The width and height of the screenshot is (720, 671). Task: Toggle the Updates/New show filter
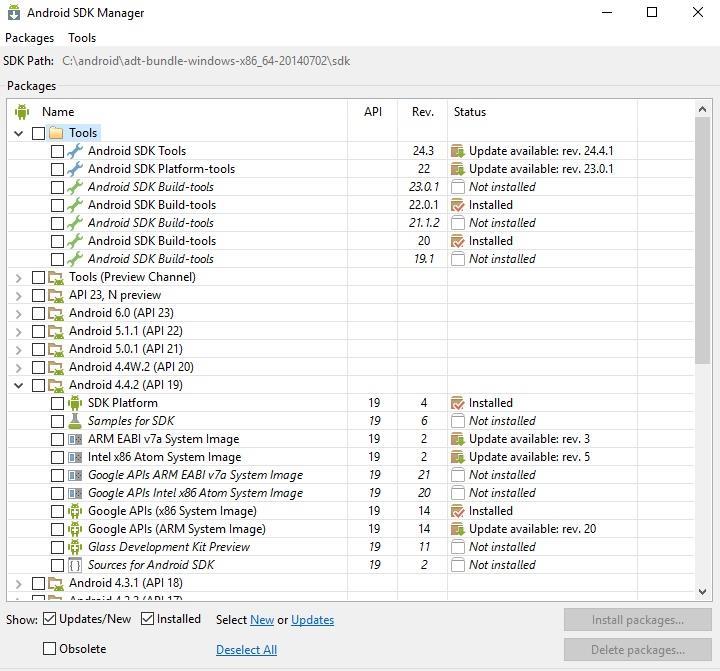click(50, 619)
